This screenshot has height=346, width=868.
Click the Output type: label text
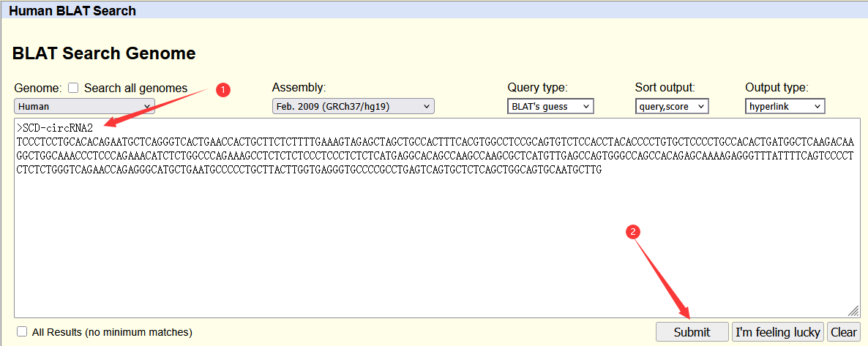[777, 88]
